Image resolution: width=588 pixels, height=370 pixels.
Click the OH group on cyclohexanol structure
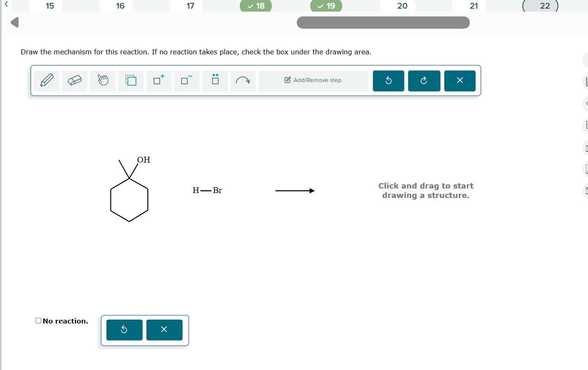[144, 160]
